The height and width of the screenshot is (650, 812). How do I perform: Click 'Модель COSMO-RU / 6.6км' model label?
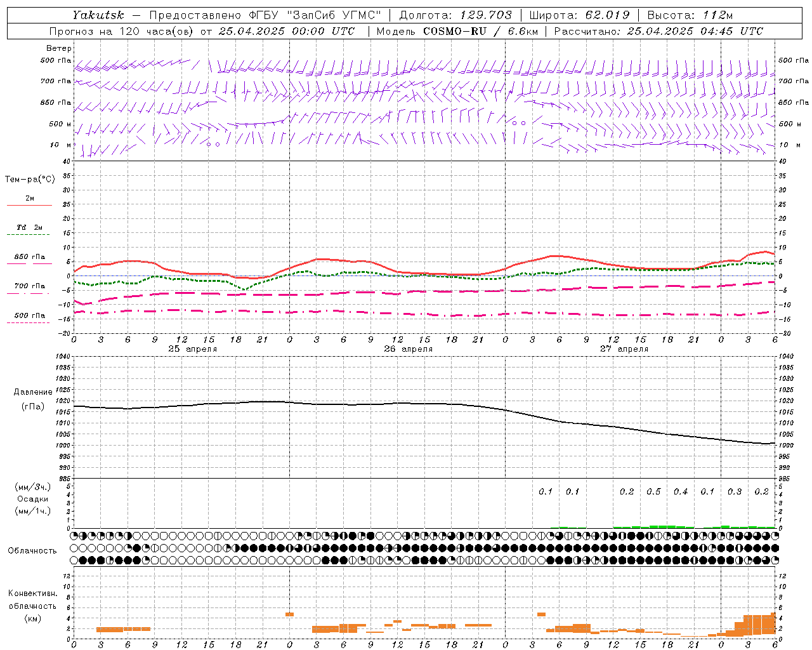tap(456, 31)
